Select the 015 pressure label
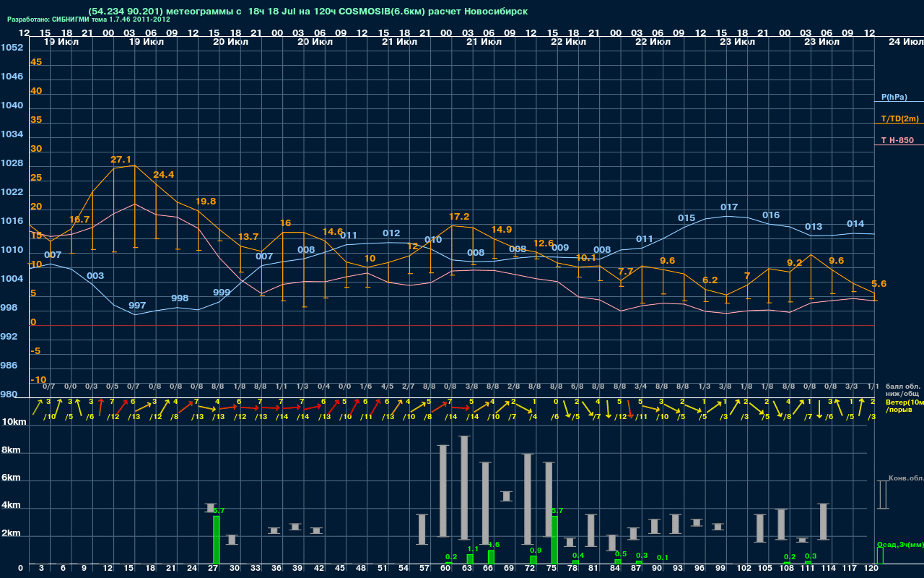924x578 pixels. [x=687, y=218]
